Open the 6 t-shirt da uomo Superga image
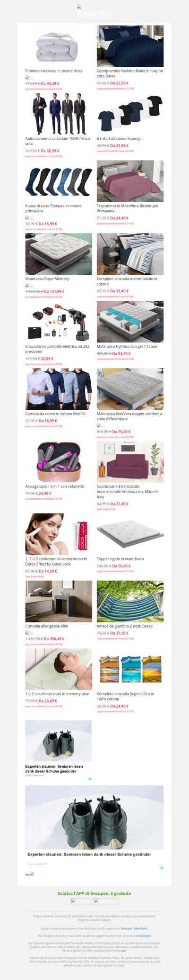The image size is (189, 980). coord(130,114)
